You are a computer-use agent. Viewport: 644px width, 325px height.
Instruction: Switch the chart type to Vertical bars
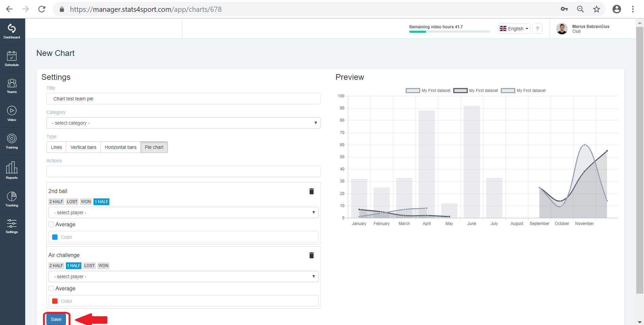83,147
